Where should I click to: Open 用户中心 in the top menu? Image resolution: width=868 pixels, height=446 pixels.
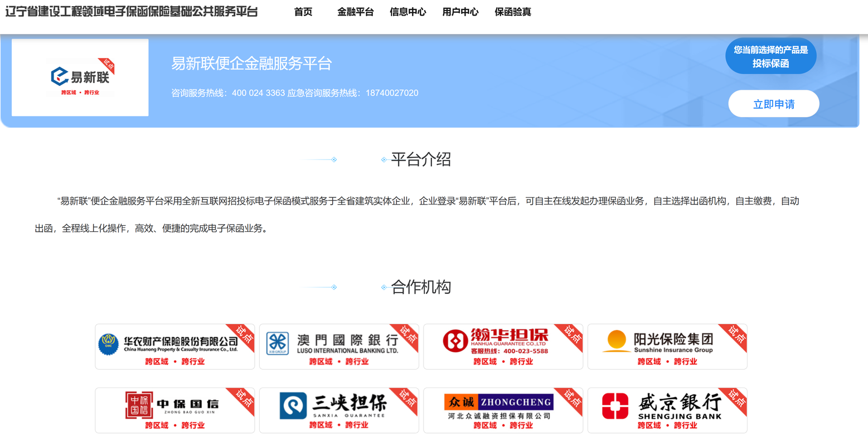[460, 12]
